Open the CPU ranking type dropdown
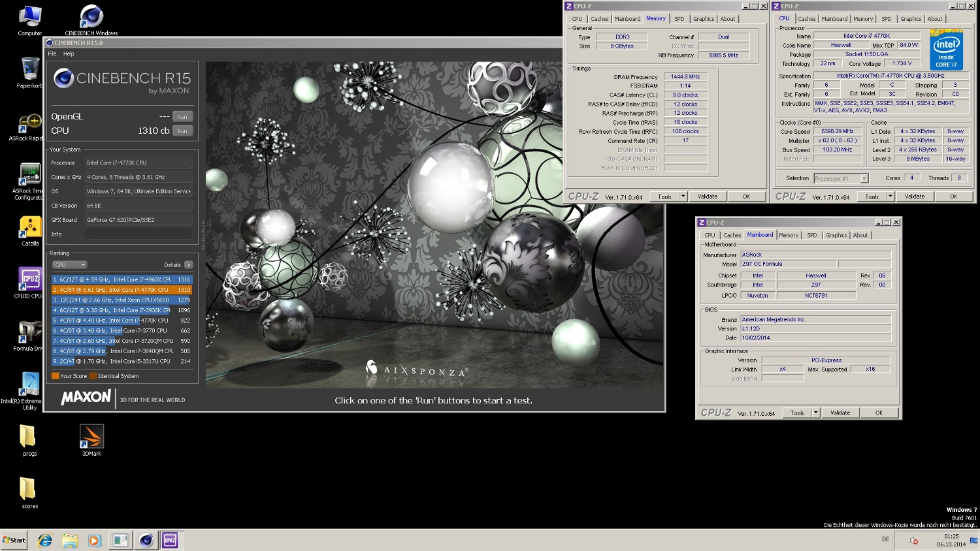The image size is (980, 551). (x=69, y=265)
